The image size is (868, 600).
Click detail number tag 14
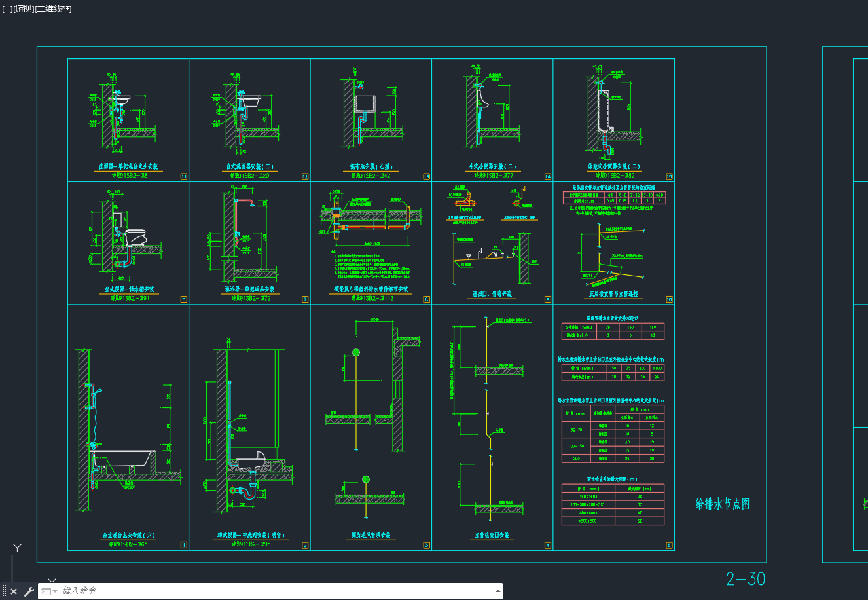point(548,177)
